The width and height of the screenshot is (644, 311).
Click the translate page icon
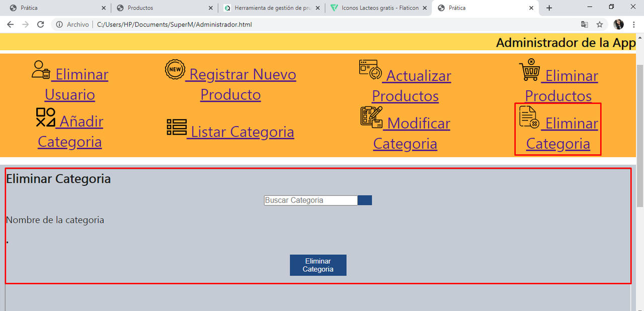[x=585, y=25]
